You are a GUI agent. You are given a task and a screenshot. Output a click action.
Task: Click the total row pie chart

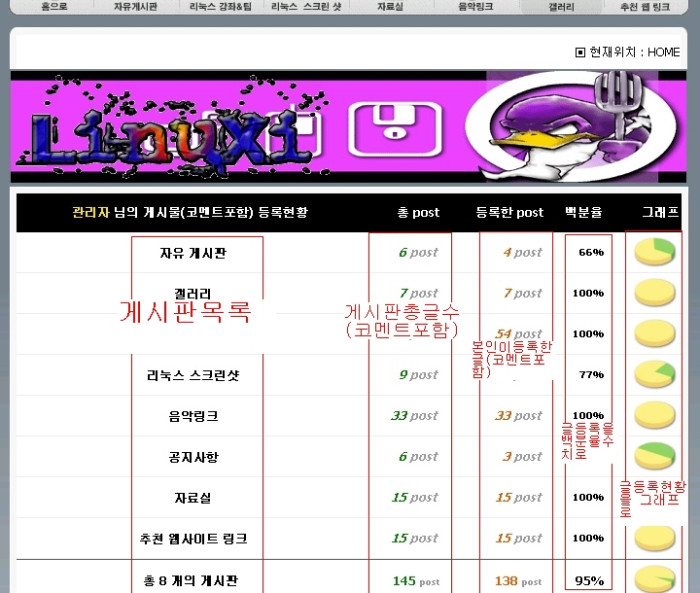655,579
